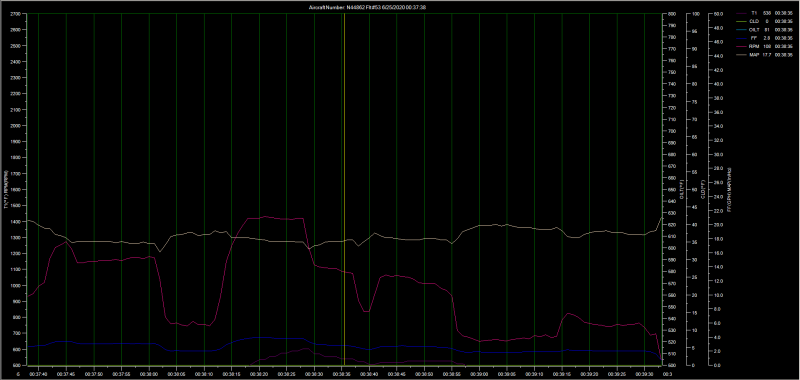Click the 00:38:00 time axis label
The width and height of the screenshot is (800, 380).
point(149,373)
